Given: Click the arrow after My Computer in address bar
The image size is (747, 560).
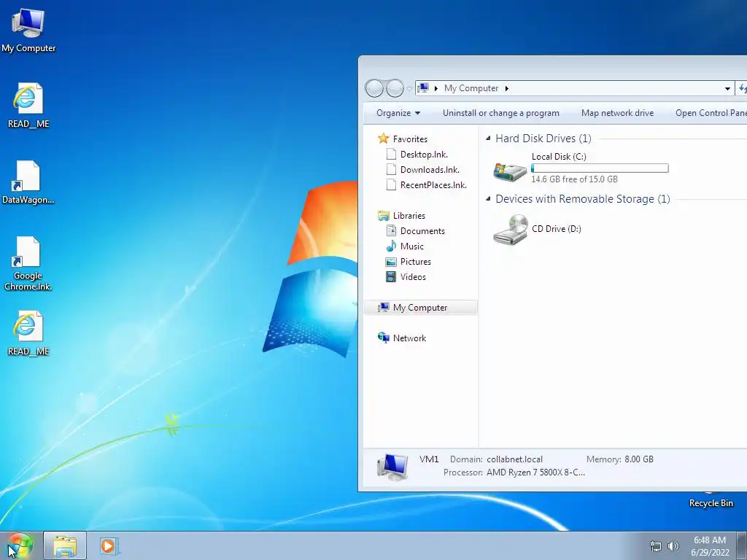Looking at the screenshot, I should (x=507, y=88).
